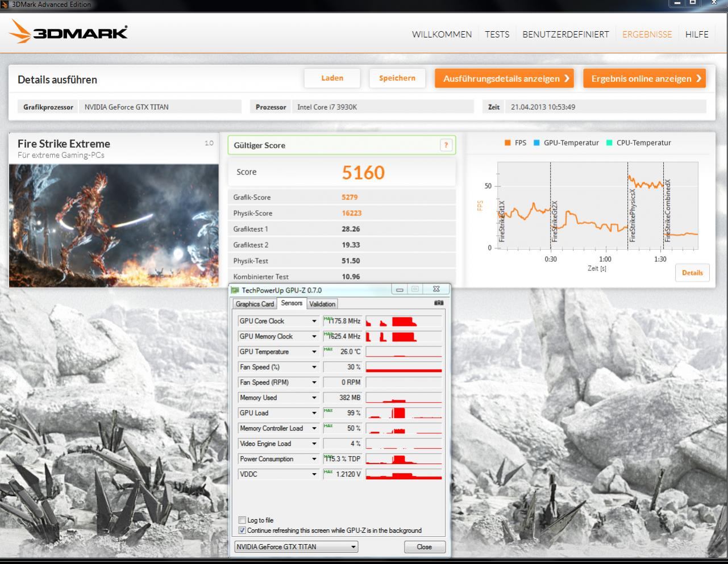728x564 pixels.
Task: Switch to GPU-Z Graphics Card tab
Action: click(x=255, y=304)
